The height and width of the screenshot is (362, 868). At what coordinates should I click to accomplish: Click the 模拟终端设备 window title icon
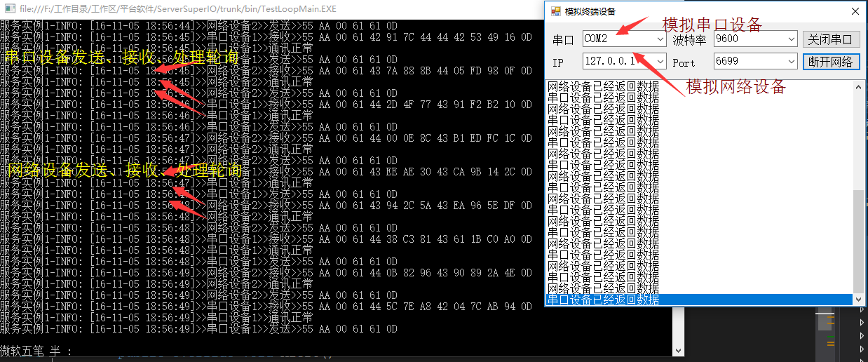[x=555, y=11]
